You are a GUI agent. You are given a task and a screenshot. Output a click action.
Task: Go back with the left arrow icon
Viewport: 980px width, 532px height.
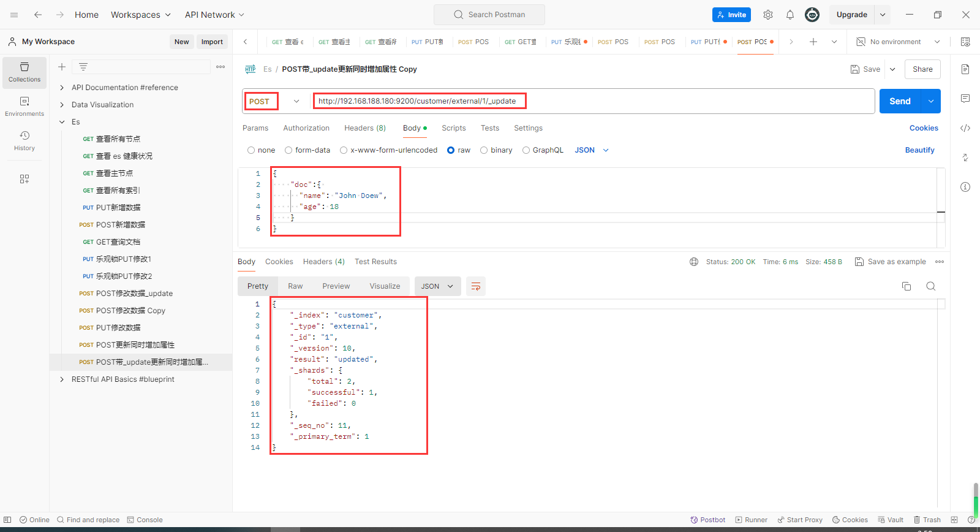coord(38,15)
